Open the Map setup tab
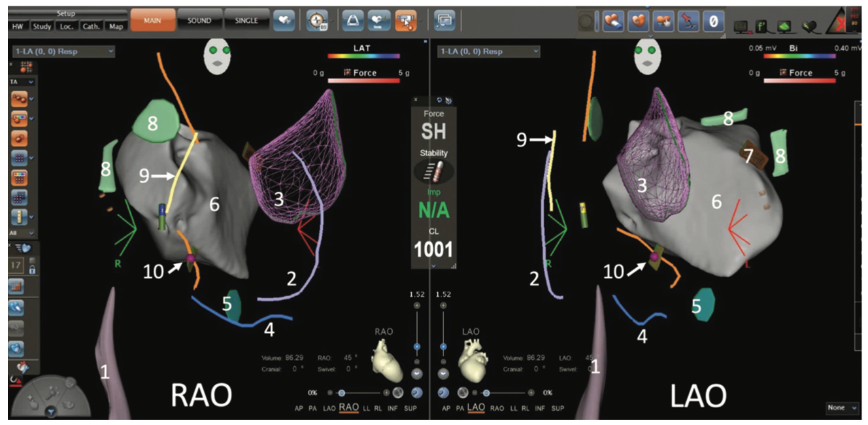Viewport: 868px width, 425px height. [116, 26]
